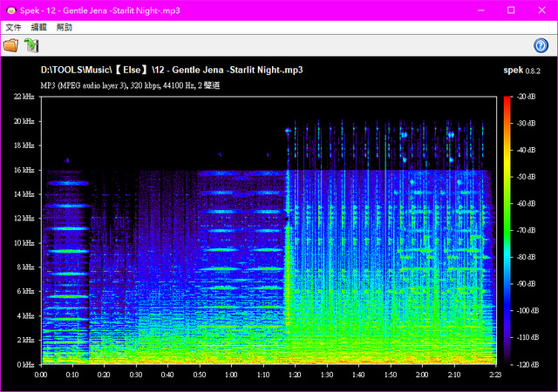Click the spectrogram file path heading

(x=178, y=70)
